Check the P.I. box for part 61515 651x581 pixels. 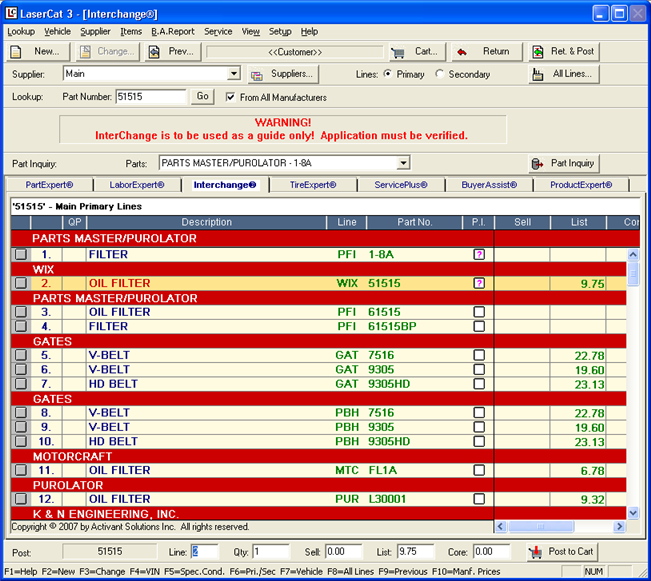[x=479, y=312]
